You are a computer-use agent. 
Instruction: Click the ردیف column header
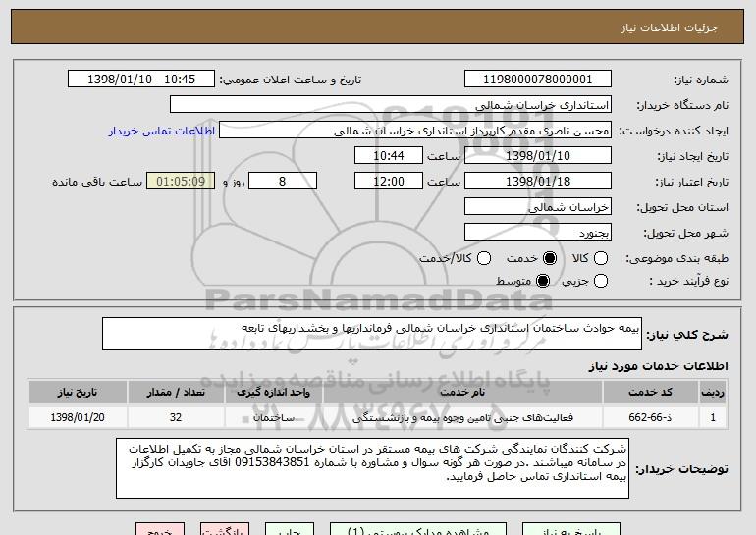713,393
